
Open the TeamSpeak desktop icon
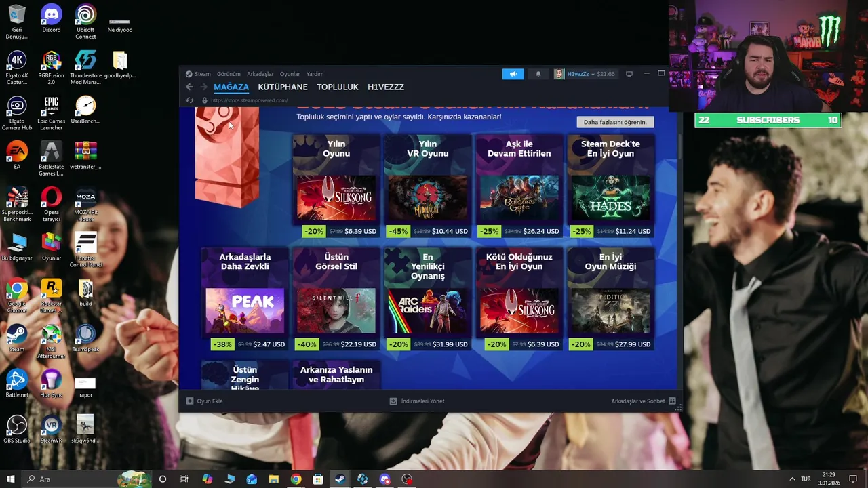pyautogui.click(x=85, y=338)
